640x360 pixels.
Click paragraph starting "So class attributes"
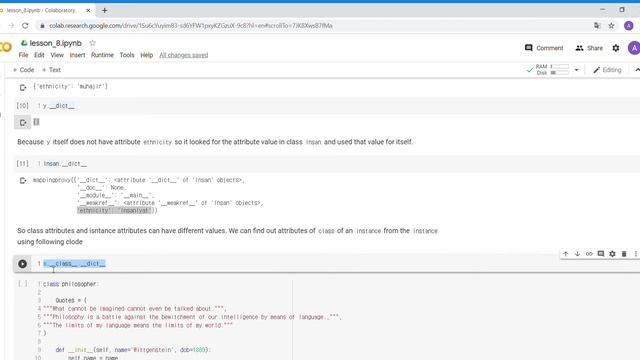(x=227, y=236)
